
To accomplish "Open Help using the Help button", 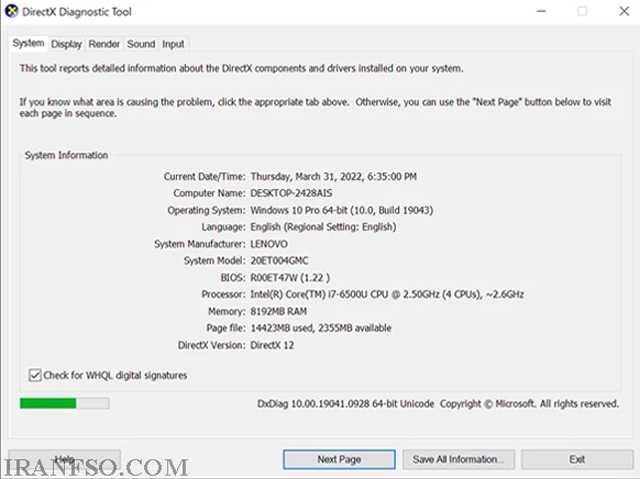I will point(64,459).
